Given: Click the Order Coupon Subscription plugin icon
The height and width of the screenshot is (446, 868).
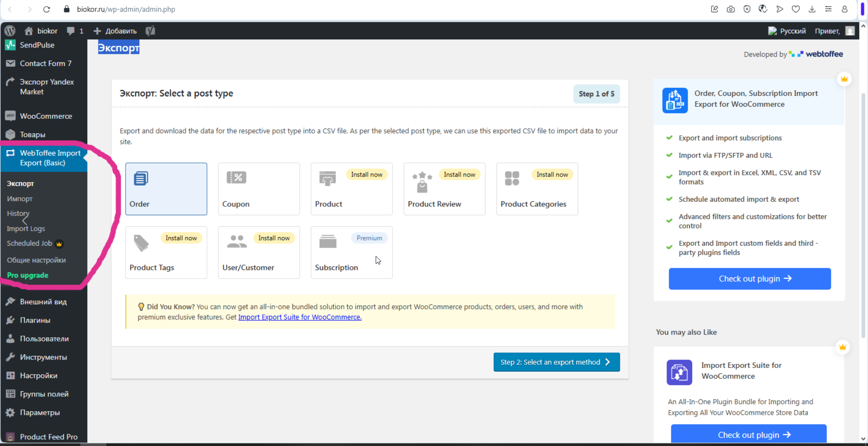Looking at the screenshot, I should pyautogui.click(x=675, y=100).
